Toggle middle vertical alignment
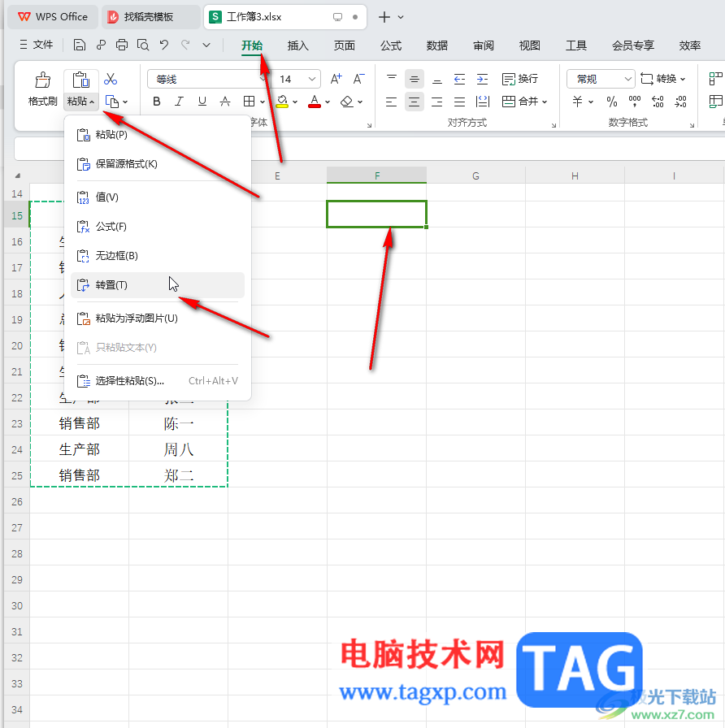 coord(414,79)
